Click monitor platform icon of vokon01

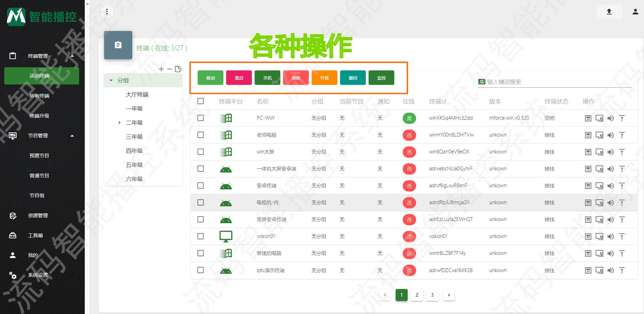[x=226, y=237]
